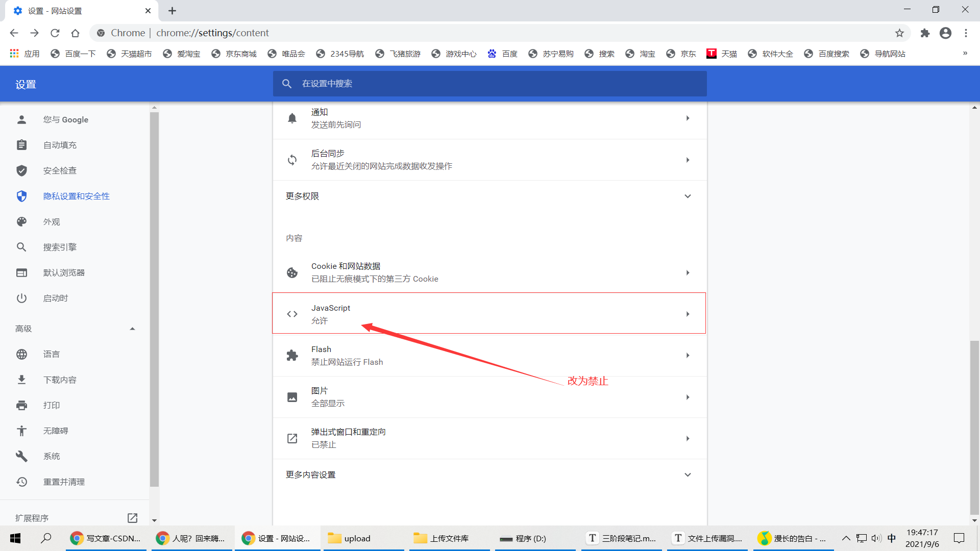980x551 pixels.
Task: Click the 在设置中搜索 search field
Action: click(x=490, y=84)
